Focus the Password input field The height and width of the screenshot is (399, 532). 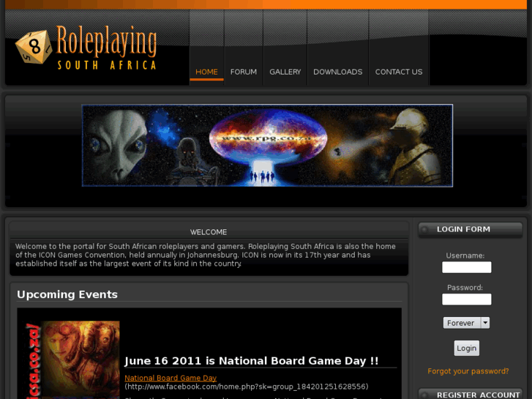pos(467,299)
